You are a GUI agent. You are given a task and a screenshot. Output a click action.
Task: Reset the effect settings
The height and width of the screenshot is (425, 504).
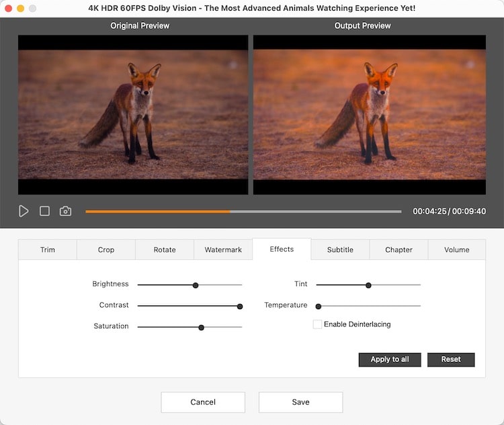point(451,359)
